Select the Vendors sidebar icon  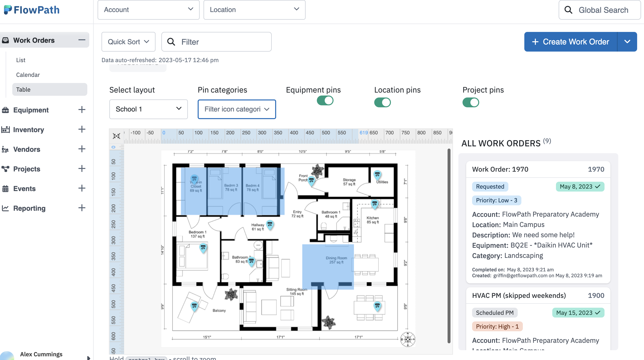click(x=5, y=149)
